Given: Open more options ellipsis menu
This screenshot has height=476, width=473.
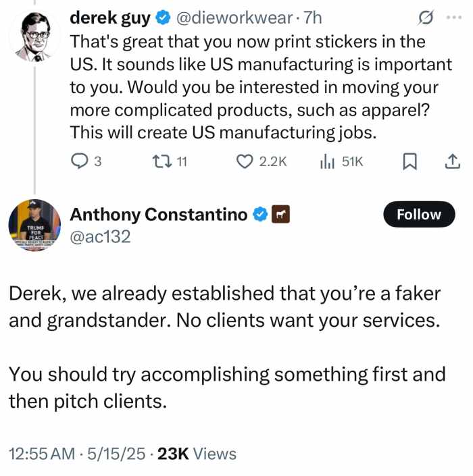Looking at the screenshot, I should pos(453,18).
